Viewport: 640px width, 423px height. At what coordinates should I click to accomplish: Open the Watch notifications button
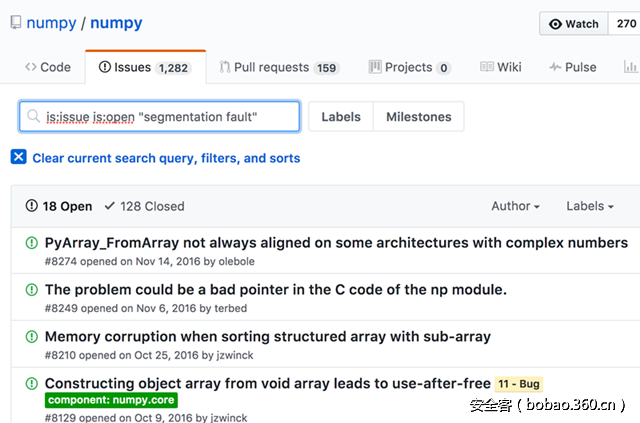(574, 24)
